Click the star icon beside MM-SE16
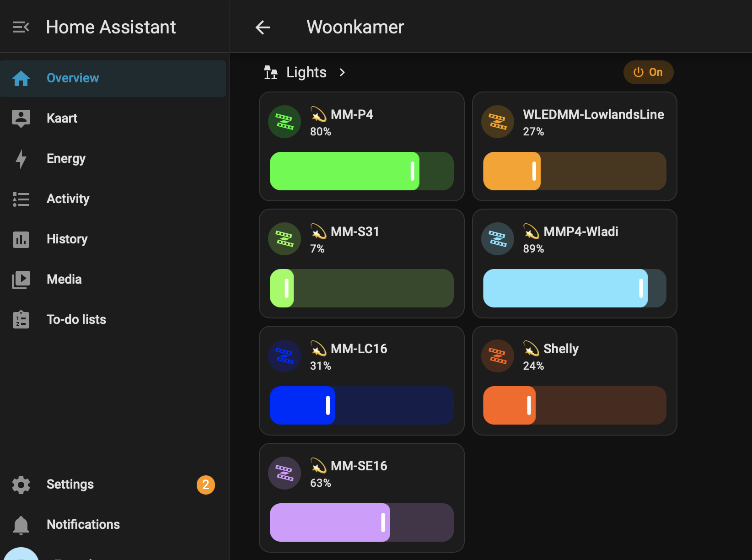The image size is (752, 560). point(318,466)
